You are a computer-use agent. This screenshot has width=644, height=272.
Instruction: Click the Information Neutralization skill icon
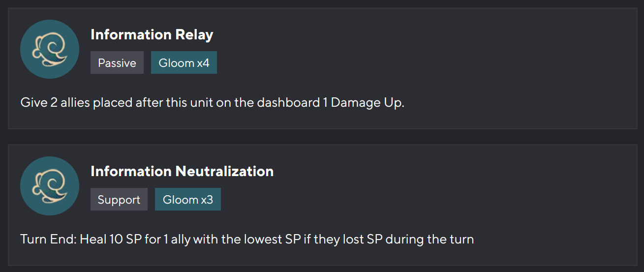point(50,186)
